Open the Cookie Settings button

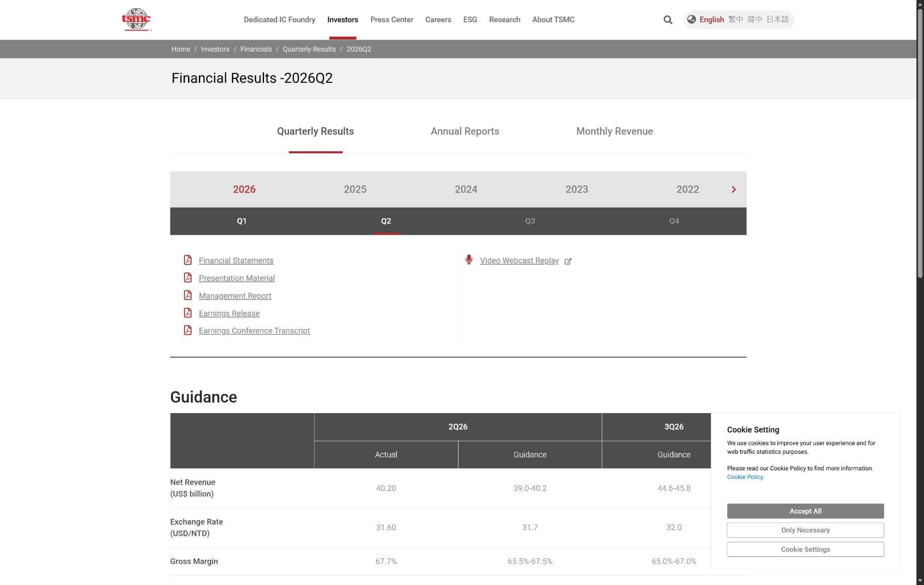click(805, 549)
